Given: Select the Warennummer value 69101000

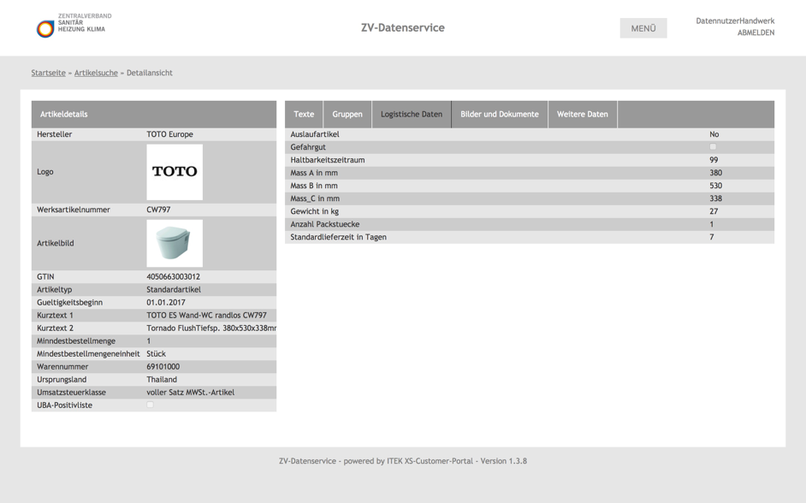Looking at the screenshot, I should [x=163, y=366].
